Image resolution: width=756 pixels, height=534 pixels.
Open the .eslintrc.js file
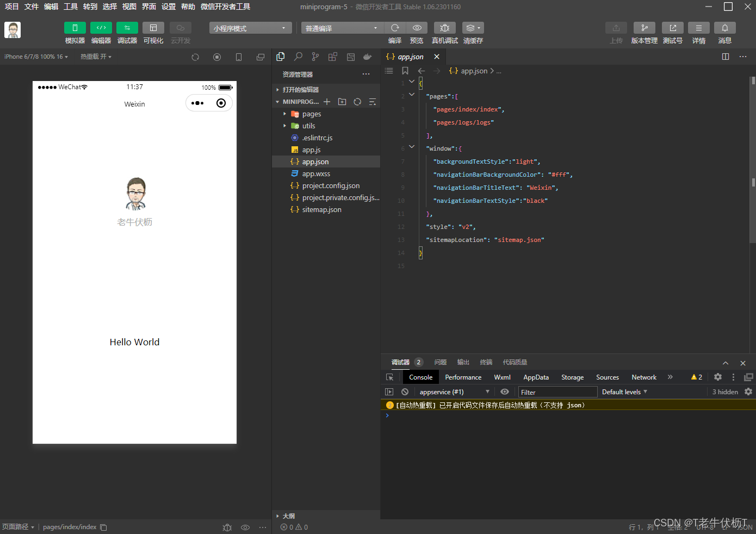point(326,138)
